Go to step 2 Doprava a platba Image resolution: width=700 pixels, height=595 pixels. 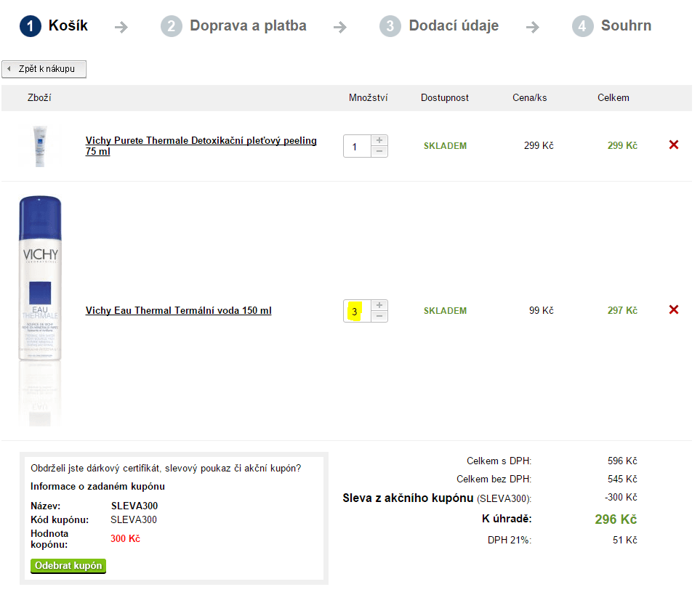tap(233, 26)
